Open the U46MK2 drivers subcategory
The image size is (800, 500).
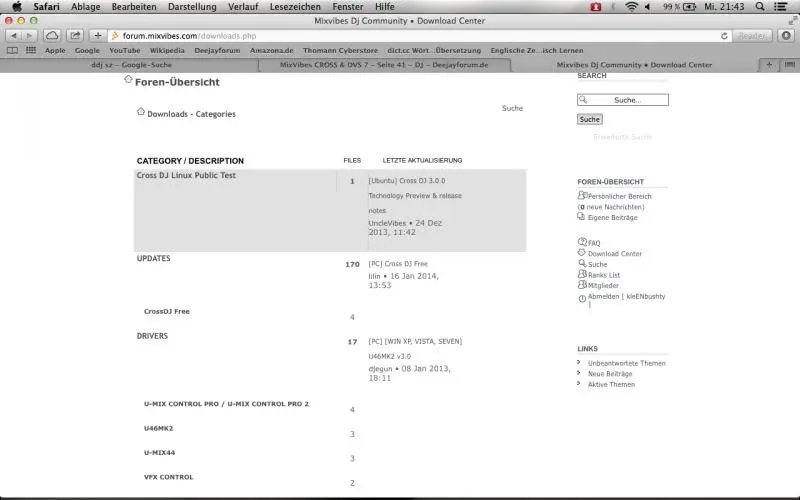159,428
